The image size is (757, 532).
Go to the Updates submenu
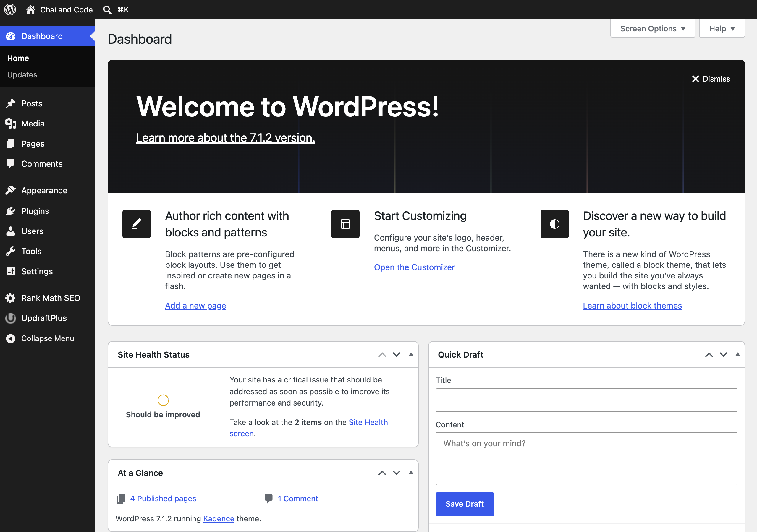(x=22, y=75)
